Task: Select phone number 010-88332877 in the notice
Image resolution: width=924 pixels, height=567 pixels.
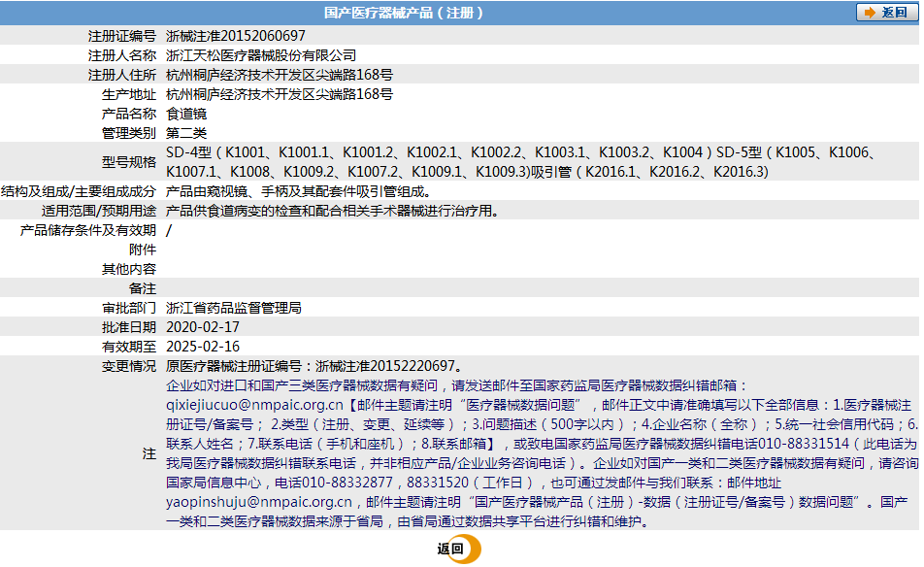Action: coord(347,483)
